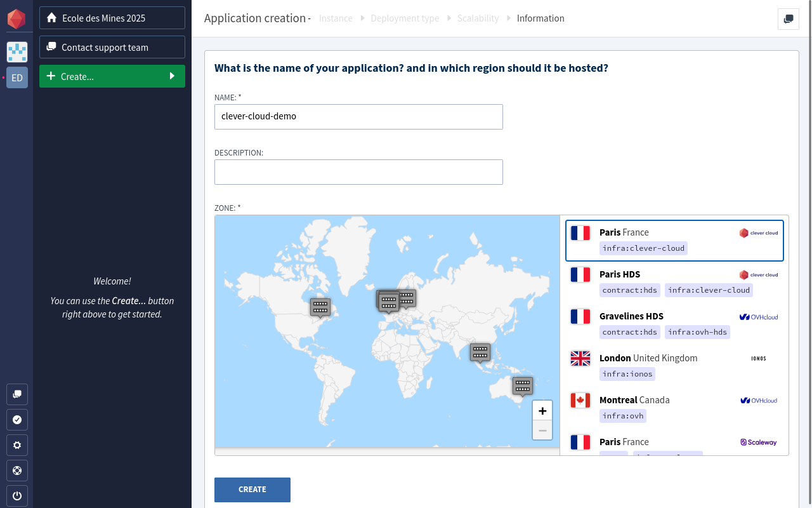Open the sidebar checkmark status icon
This screenshot has height=508, width=812.
point(17,420)
